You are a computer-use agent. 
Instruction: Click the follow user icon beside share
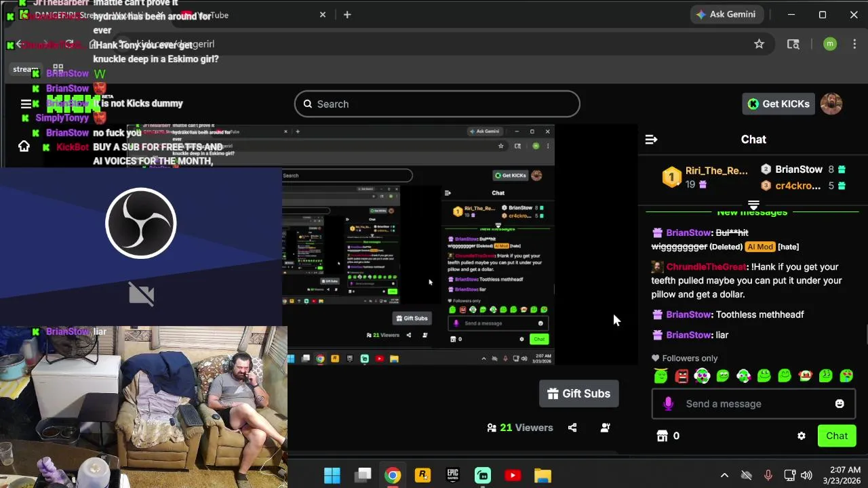606,428
